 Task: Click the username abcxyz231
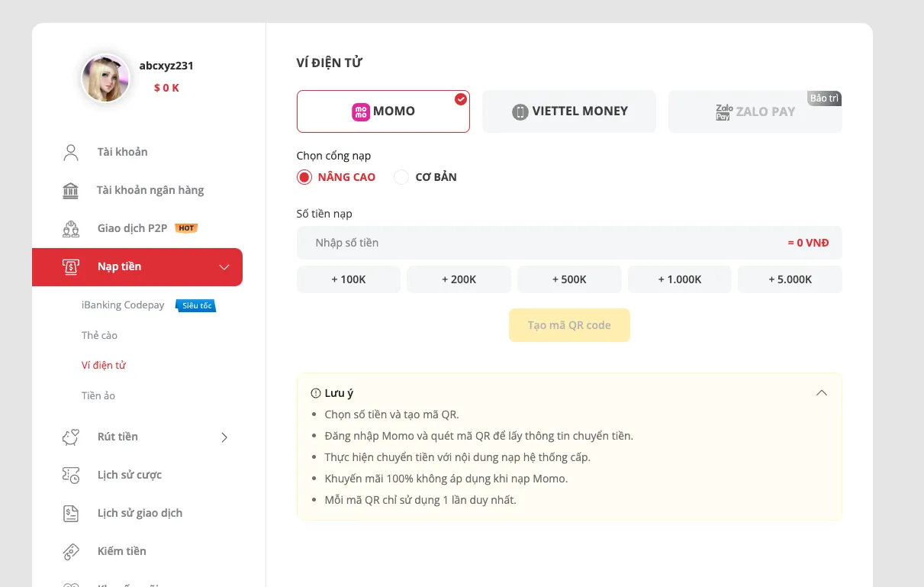[166, 66]
